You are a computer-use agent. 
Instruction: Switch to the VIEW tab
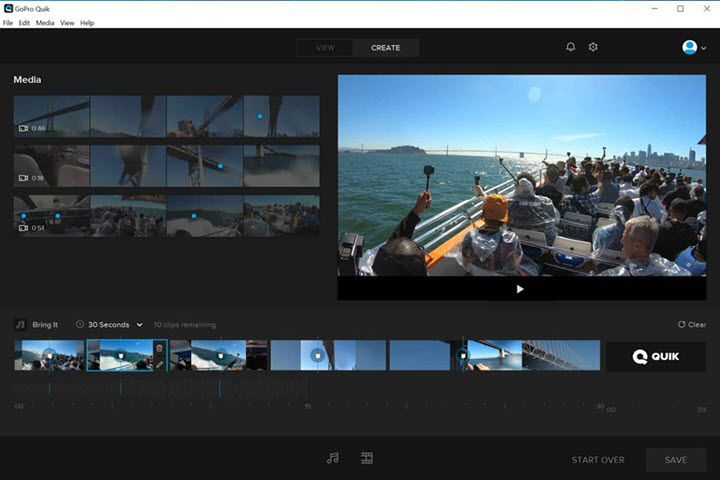tap(325, 48)
